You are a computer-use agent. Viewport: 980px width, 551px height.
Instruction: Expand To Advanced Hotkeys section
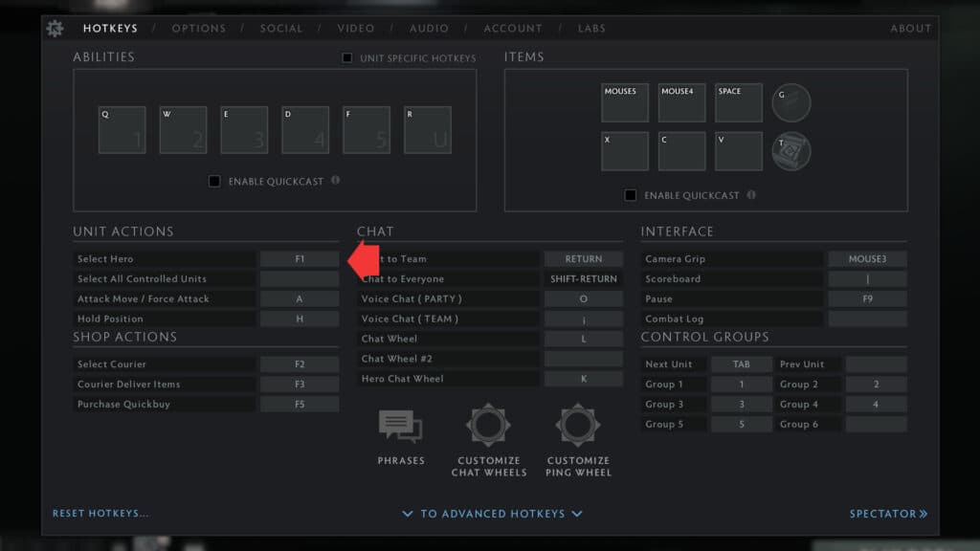tap(492, 514)
